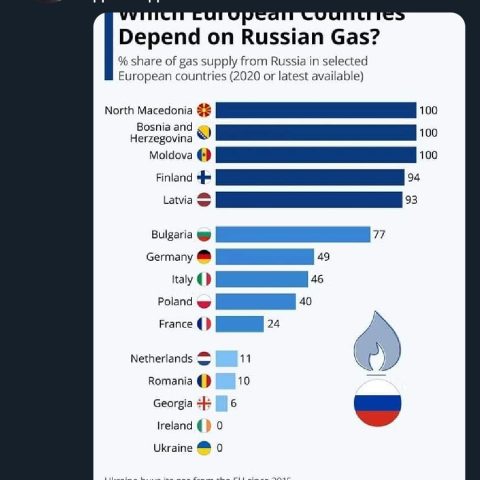480x480 pixels.
Task: Click the Poland bar showing 40
Action: pos(256,301)
